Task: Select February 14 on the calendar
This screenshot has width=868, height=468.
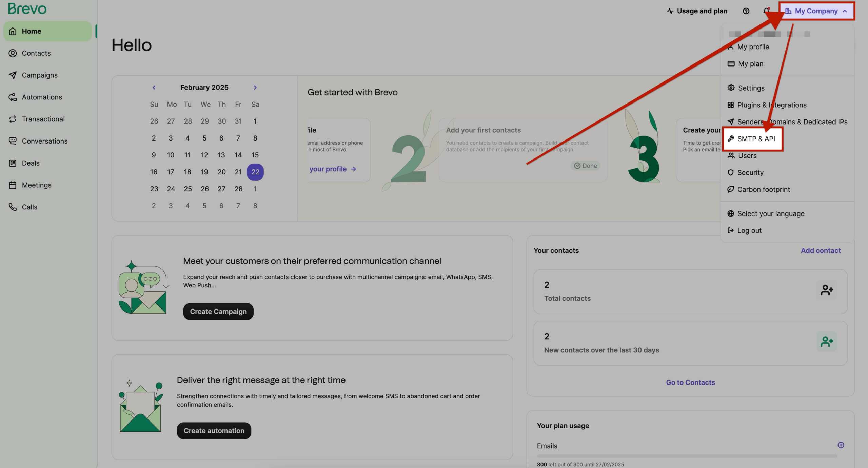Action: coord(238,155)
